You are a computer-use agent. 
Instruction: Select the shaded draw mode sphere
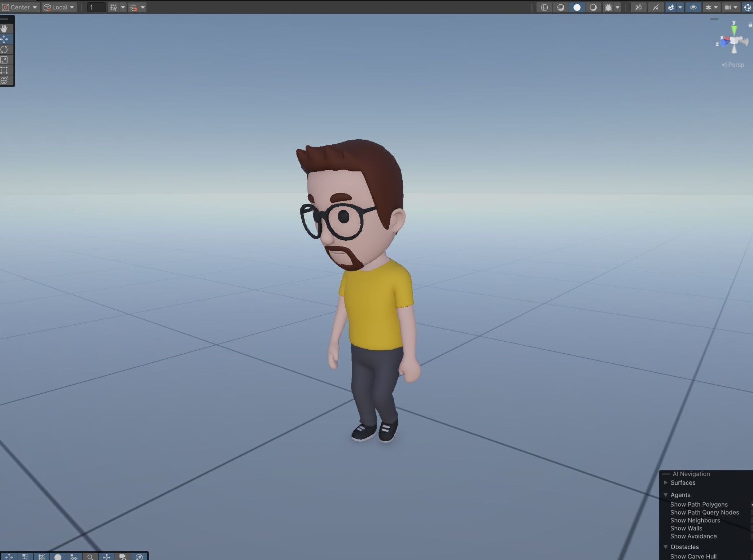coord(577,7)
